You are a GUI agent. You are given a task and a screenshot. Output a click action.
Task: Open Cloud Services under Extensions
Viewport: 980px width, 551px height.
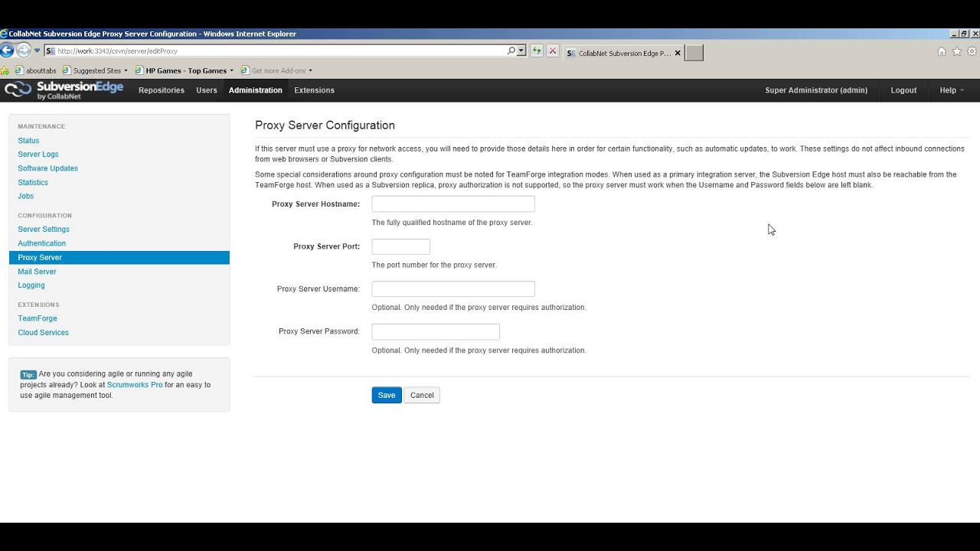tap(43, 333)
